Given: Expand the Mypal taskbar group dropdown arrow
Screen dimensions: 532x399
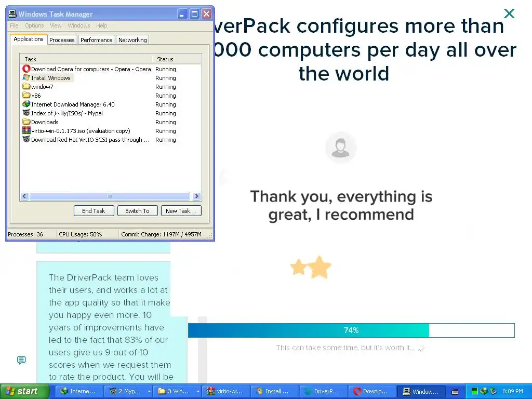Looking at the screenshot, I should (149, 392).
